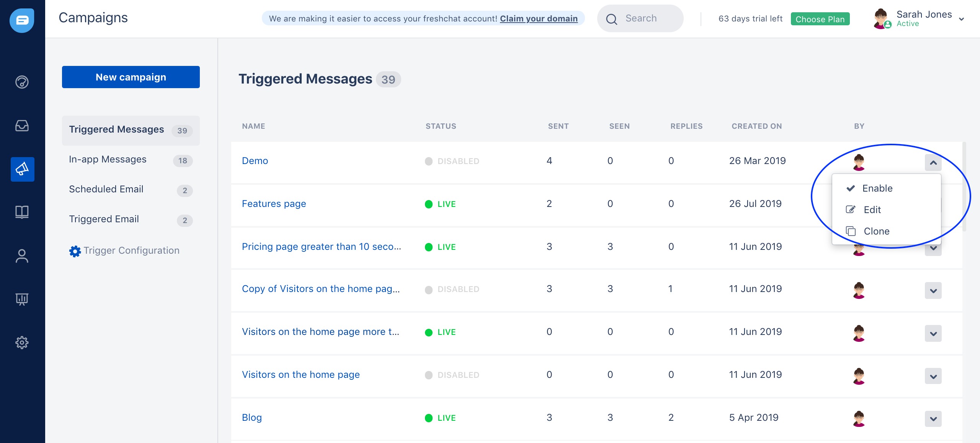
Task: Choose Edit from the Demo menu
Action: point(887,210)
